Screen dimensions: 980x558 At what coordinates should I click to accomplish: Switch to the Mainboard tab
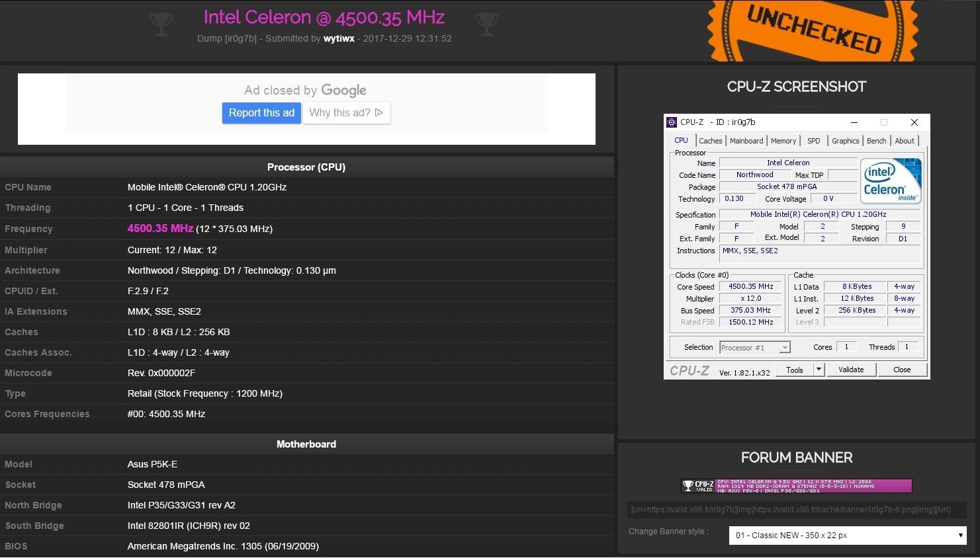click(x=746, y=141)
